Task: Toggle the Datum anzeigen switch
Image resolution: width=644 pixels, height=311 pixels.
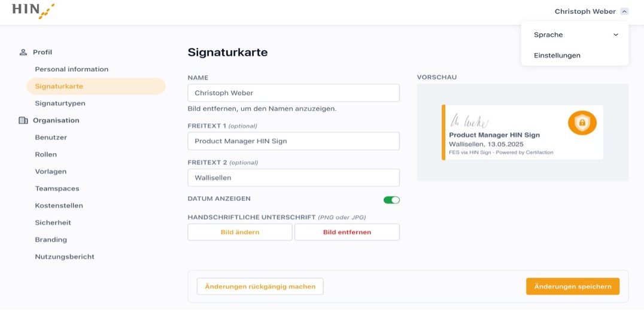Action: [391, 200]
